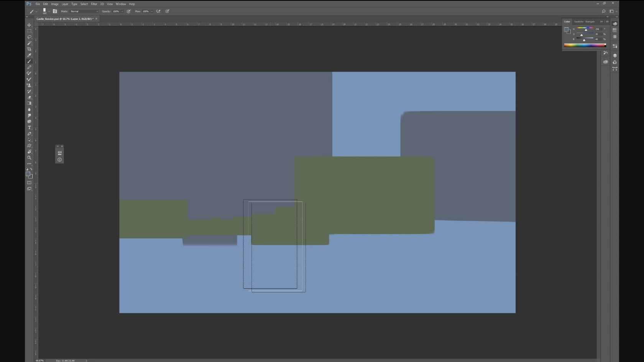This screenshot has height=362, width=644.
Task: Pick the Eyedropper tool
Action: coord(29,55)
